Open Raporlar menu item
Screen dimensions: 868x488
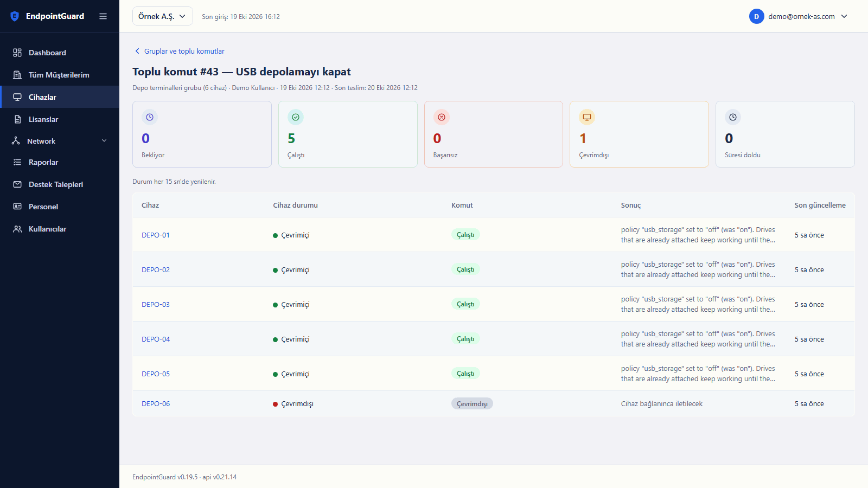(60, 162)
